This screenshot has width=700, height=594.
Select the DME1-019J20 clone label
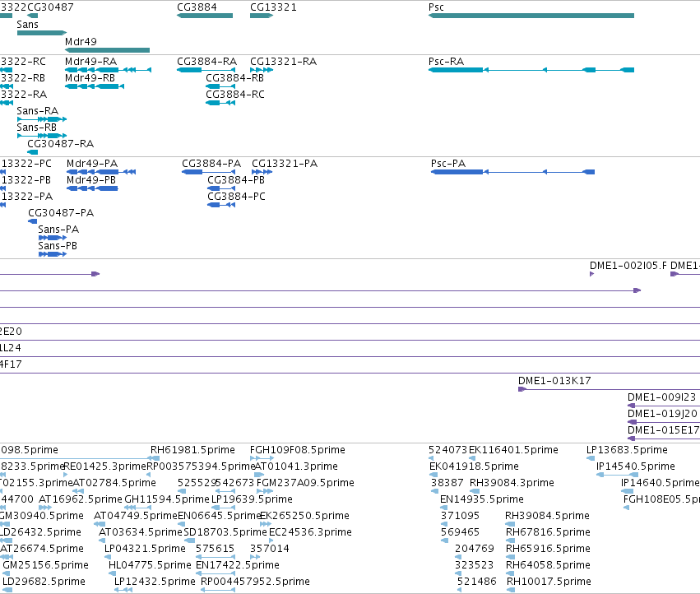(662, 414)
